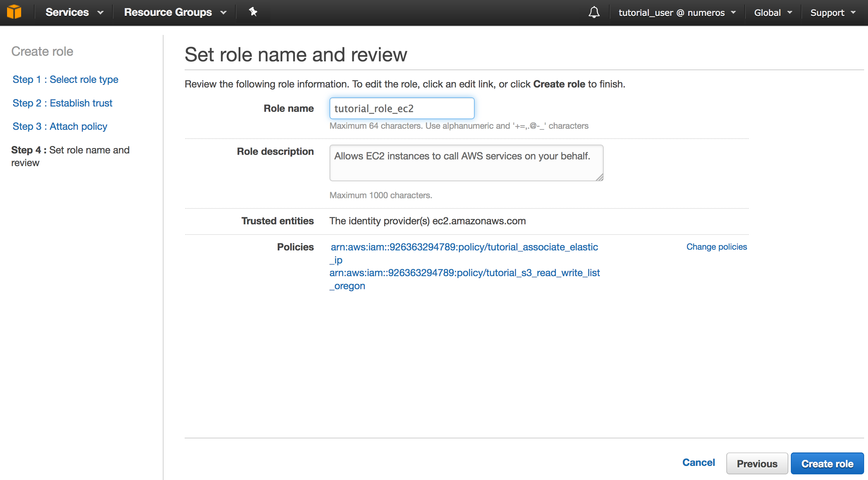Open the tutorial_associate_elastic_ip policy link

[464, 247]
